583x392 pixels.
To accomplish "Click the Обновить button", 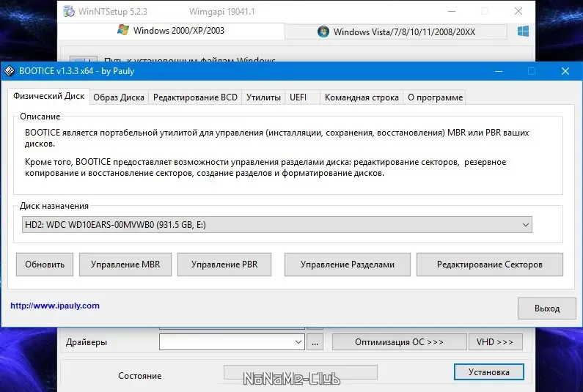I will coord(45,265).
